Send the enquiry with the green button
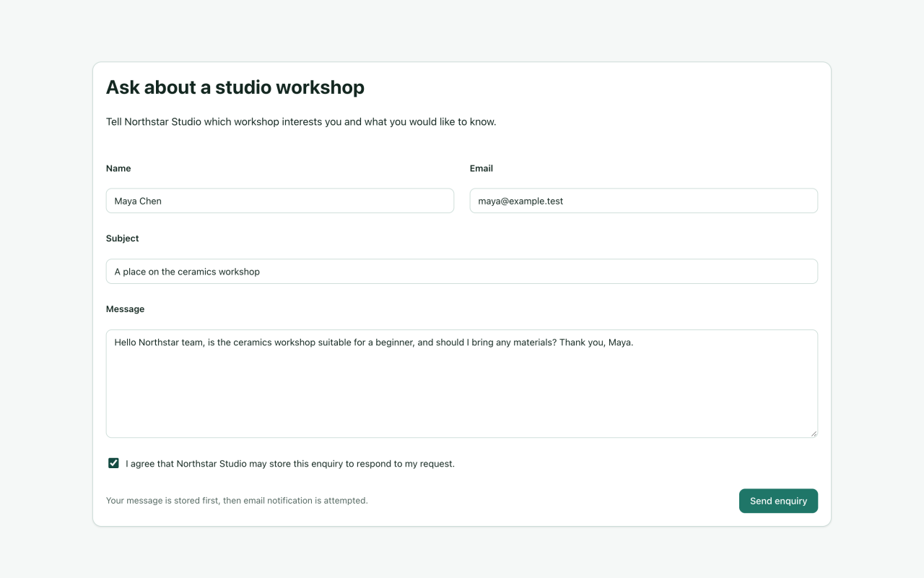924x578 pixels. (x=778, y=501)
